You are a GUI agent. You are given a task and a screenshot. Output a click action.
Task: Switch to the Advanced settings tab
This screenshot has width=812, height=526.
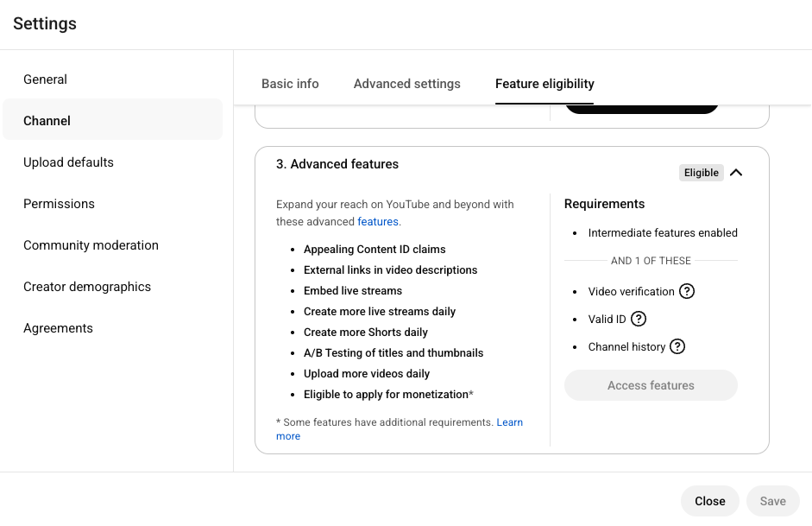pyautogui.click(x=407, y=84)
